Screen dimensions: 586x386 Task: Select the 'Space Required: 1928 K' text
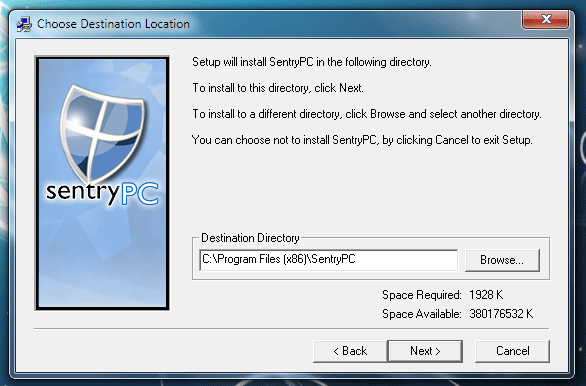442,295
